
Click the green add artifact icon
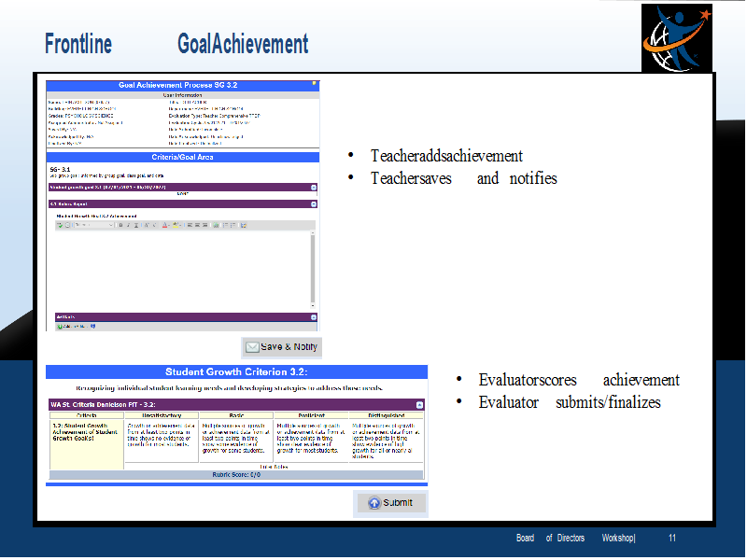point(60,327)
